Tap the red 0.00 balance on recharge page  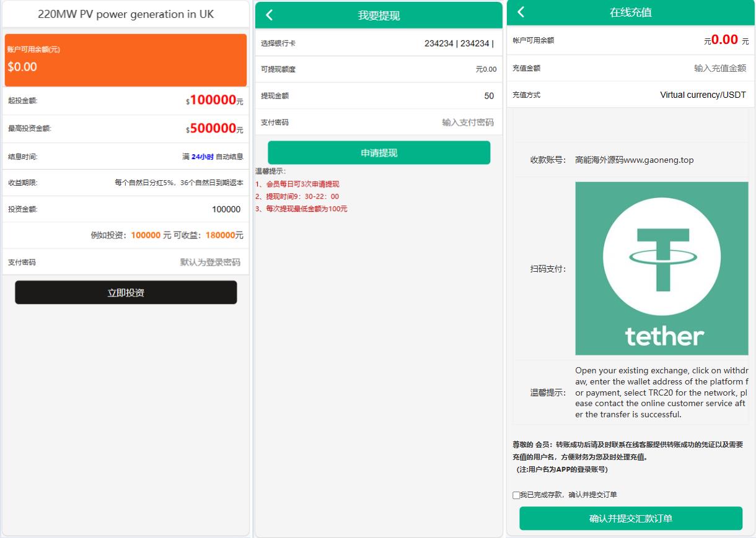(724, 40)
